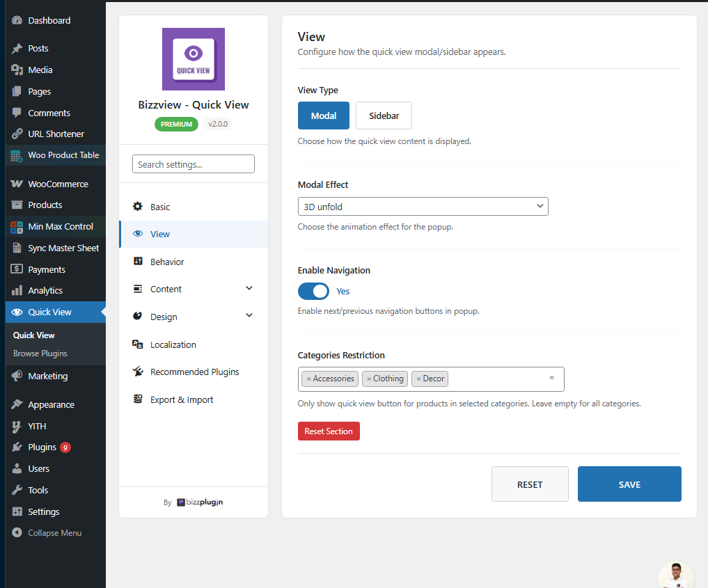Select Modal view type

click(x=323, y=116)
